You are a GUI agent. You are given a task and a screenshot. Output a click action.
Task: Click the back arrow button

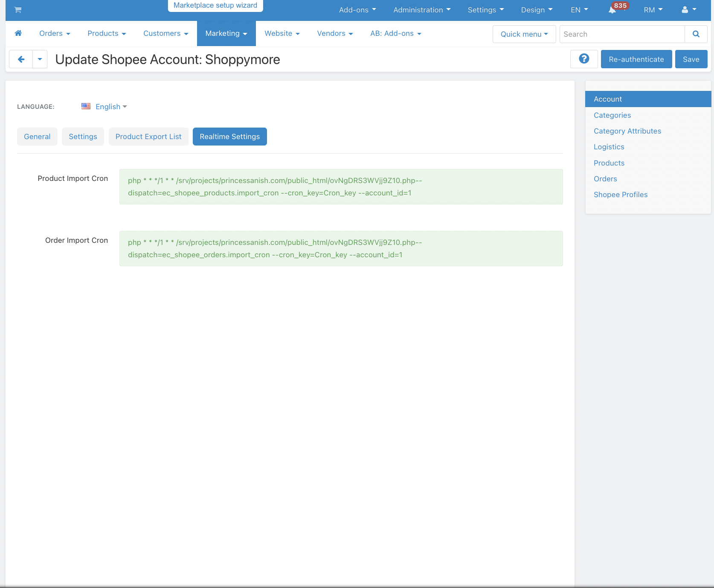click(x=21, y=59)
